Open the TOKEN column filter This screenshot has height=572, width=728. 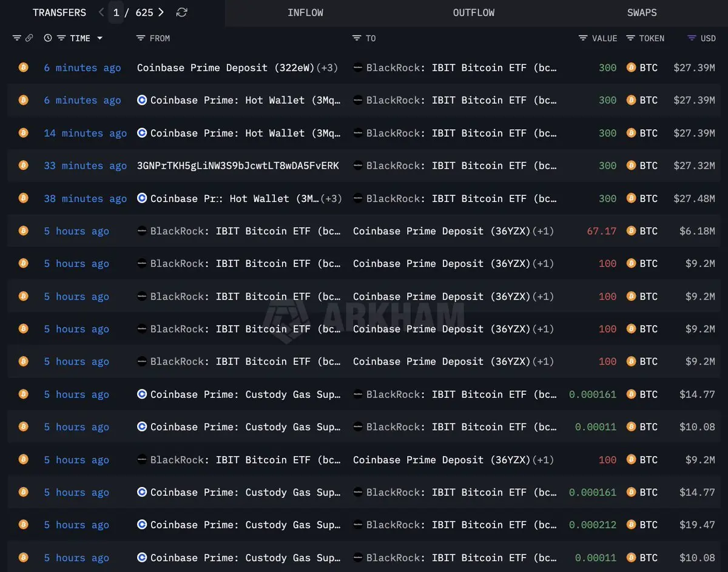[x=630, y=38]
